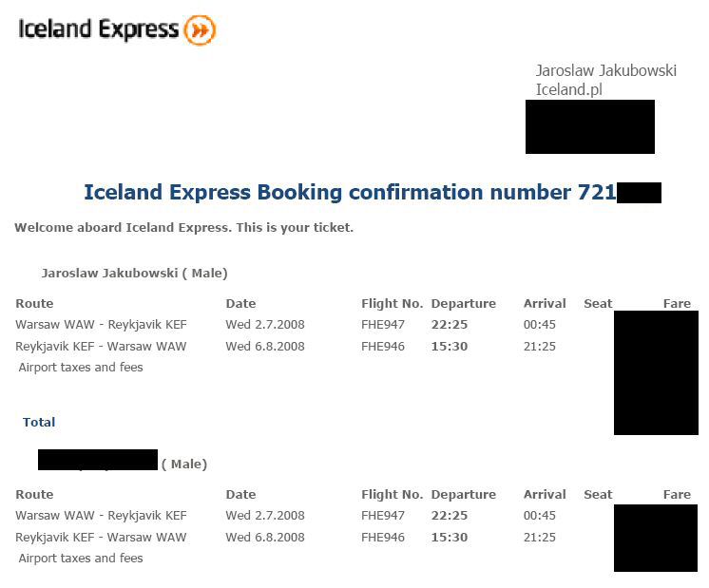
Task: Click the second table's Date column header
Action: (240, 495)
